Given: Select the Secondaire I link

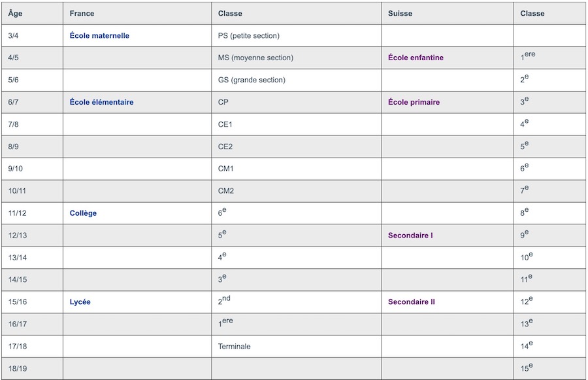Looking at the screenshot, I should [x=410, y=235].
